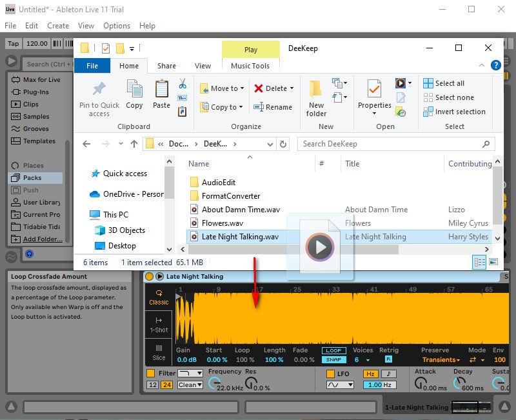The height and width of the screenshot is (420, 516).
Task: Click the Paste clipboard icon
Action: pos(162,88)
